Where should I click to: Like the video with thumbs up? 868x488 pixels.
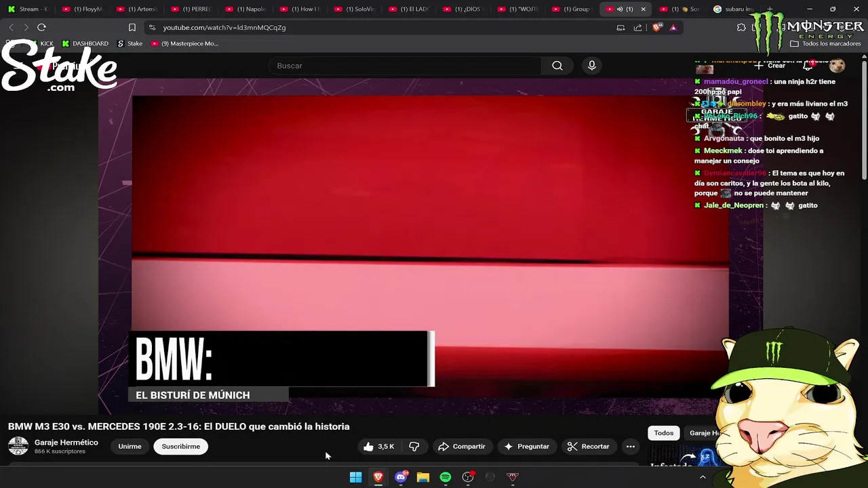point(378,447)
